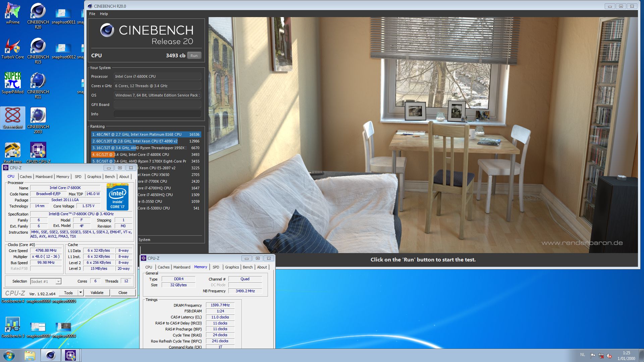
Task: Select the highlighted i7-6800K ranking row
Action: (146, 155)
